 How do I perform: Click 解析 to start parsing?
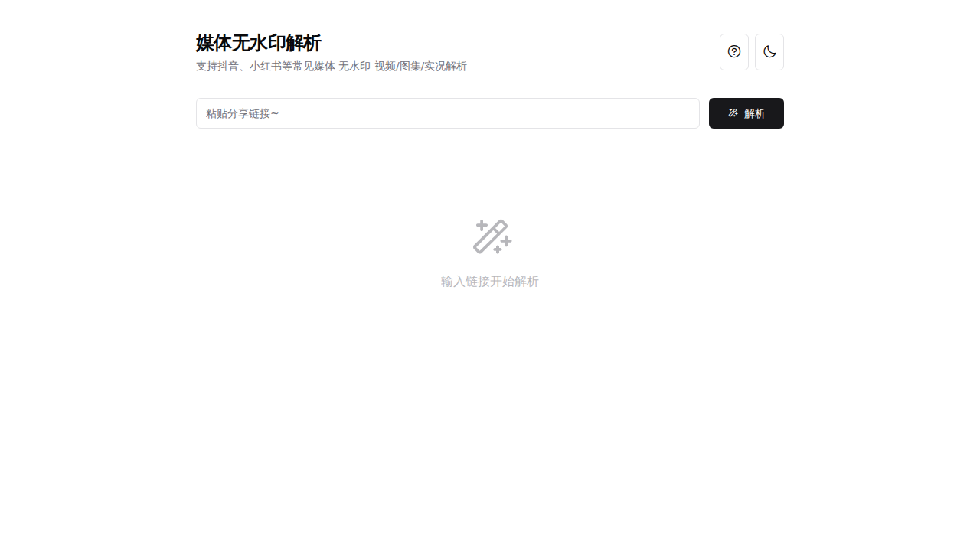[746, 112]
